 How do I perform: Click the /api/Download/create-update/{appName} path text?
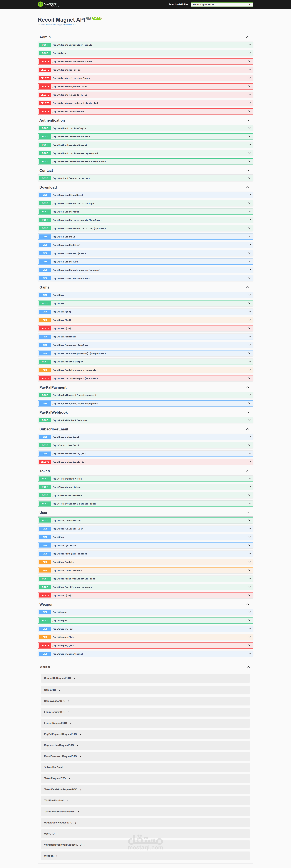click(77, 220)
